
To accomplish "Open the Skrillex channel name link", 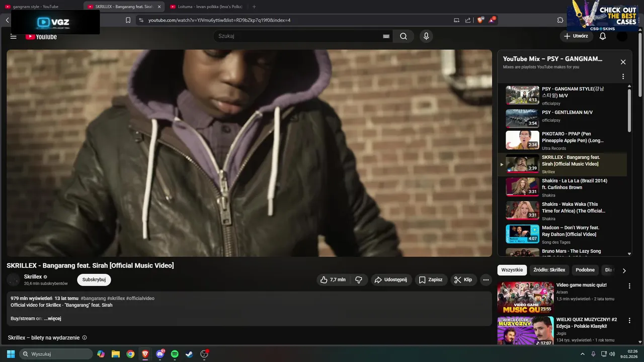I will tap(33, 277).
